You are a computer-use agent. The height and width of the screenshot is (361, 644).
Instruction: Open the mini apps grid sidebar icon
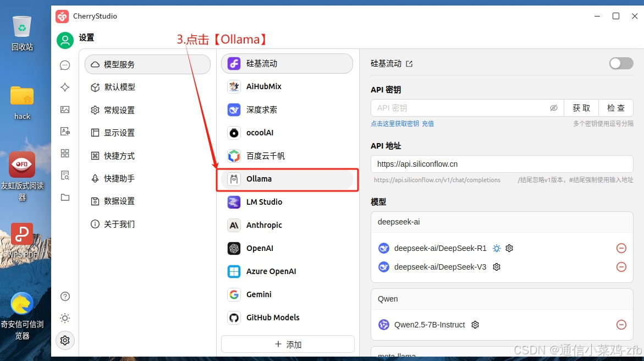tap(65, 154)
